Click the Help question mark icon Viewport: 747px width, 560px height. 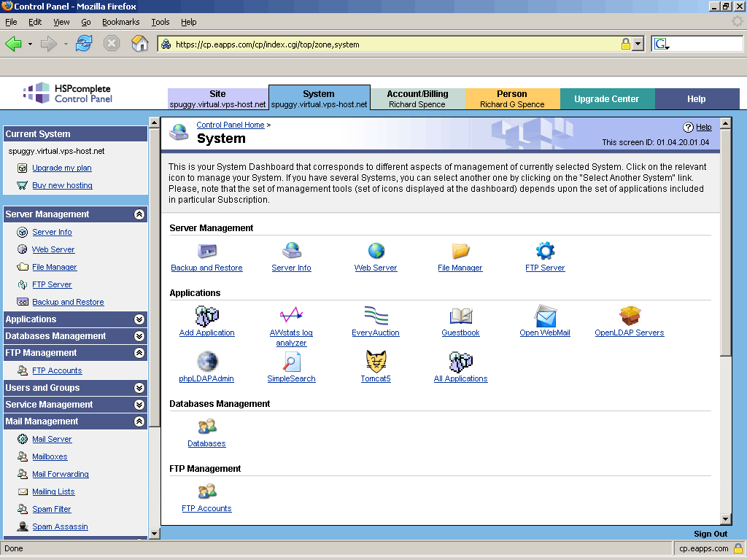tap(688, 127)
